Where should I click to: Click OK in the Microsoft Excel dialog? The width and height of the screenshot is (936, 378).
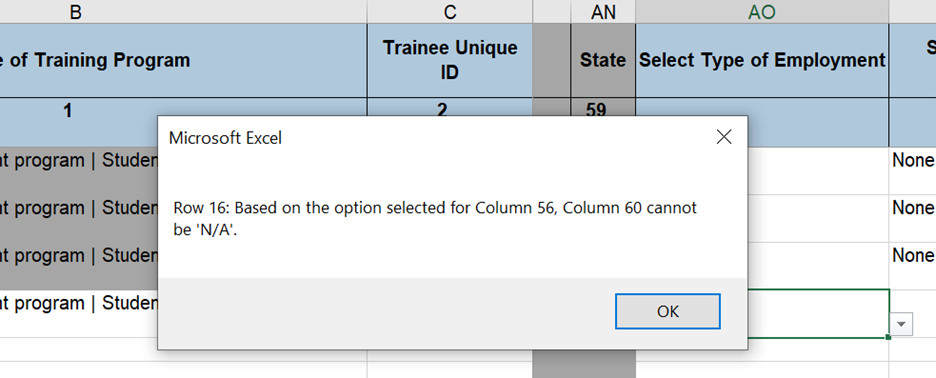(x=667, y=311)
